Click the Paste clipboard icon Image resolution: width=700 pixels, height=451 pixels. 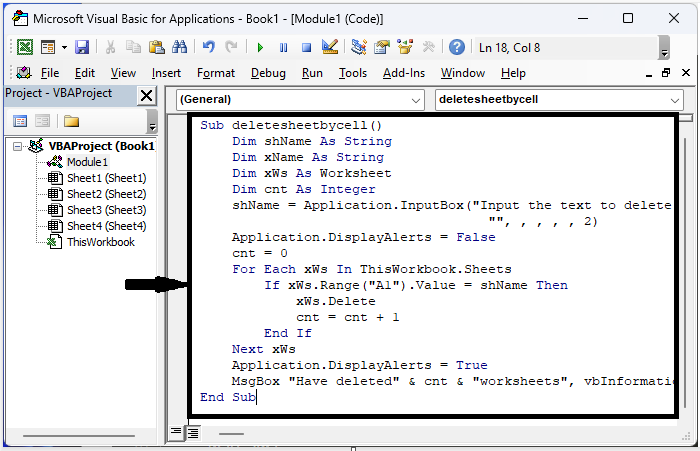(156, 47)
